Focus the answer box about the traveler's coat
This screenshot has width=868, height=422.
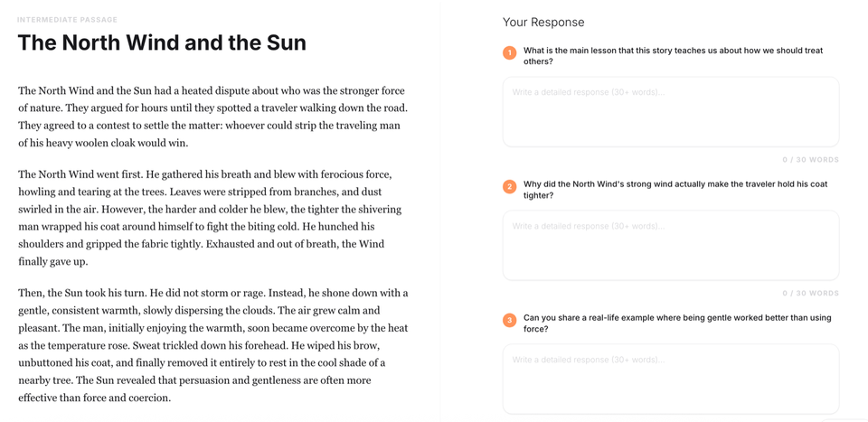670,246
